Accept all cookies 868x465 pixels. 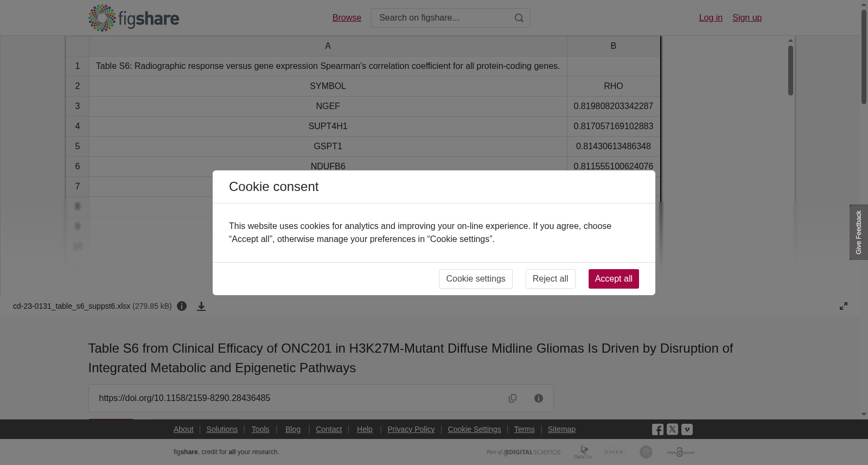[614, 279]
